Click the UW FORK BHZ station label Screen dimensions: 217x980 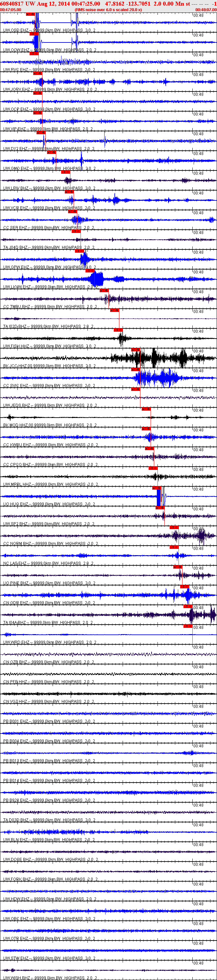tap(50, 879)
